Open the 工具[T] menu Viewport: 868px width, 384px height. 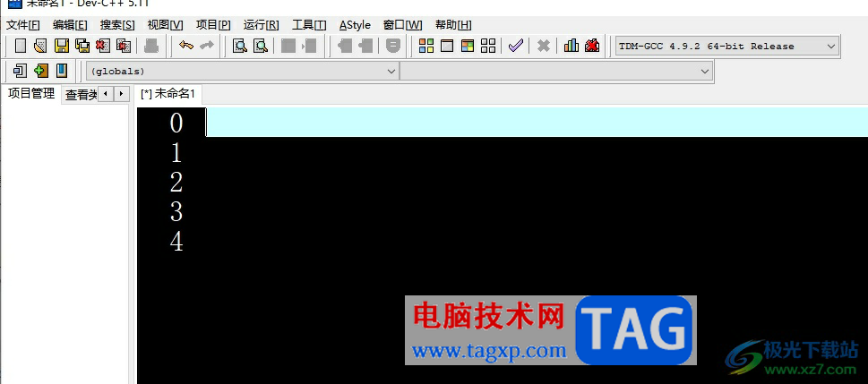[309, 25]
